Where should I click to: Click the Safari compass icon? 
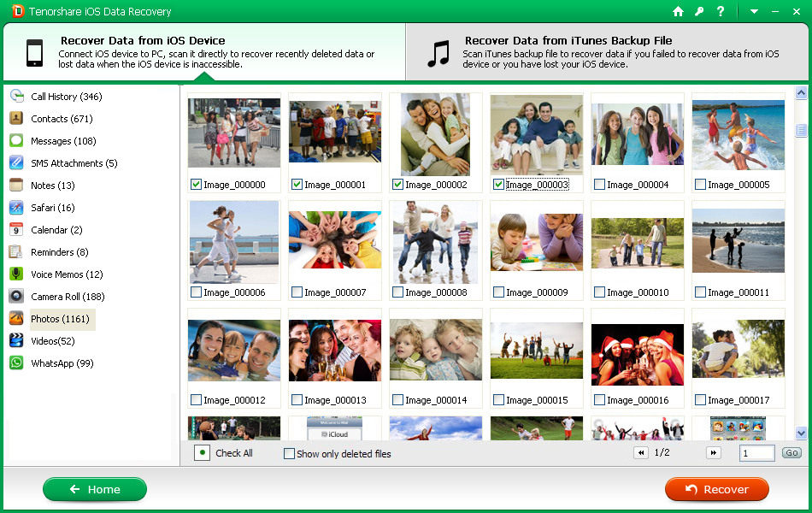point(16,208)
